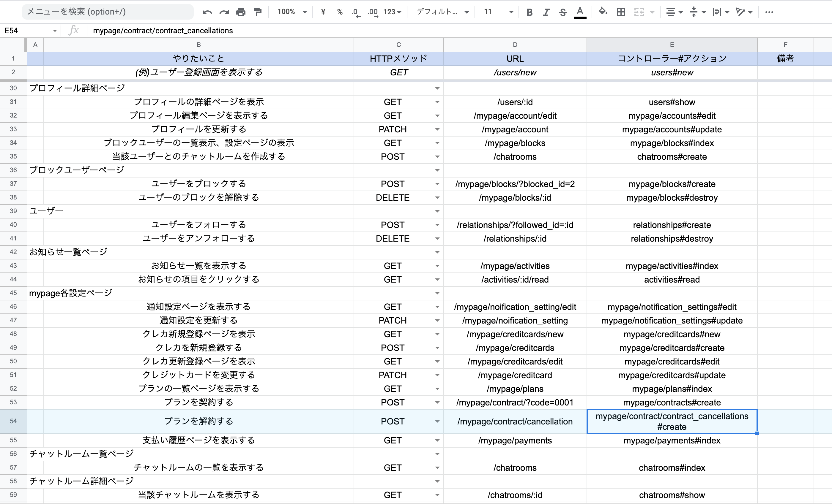The height and width of the screenshot is (504, 832).
Task: Click the percent format icon
Action: (x=340, y=12)
